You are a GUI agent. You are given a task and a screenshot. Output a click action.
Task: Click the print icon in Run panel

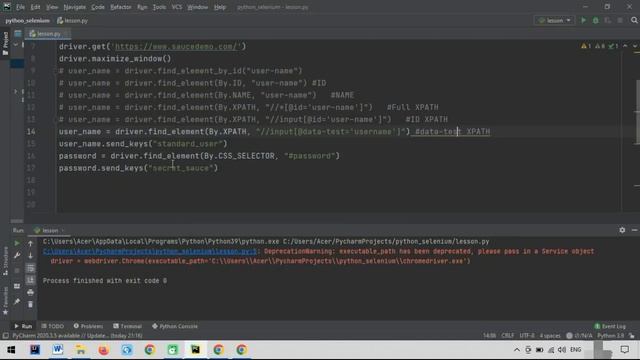pyautogui.click(x=30, y=292)
